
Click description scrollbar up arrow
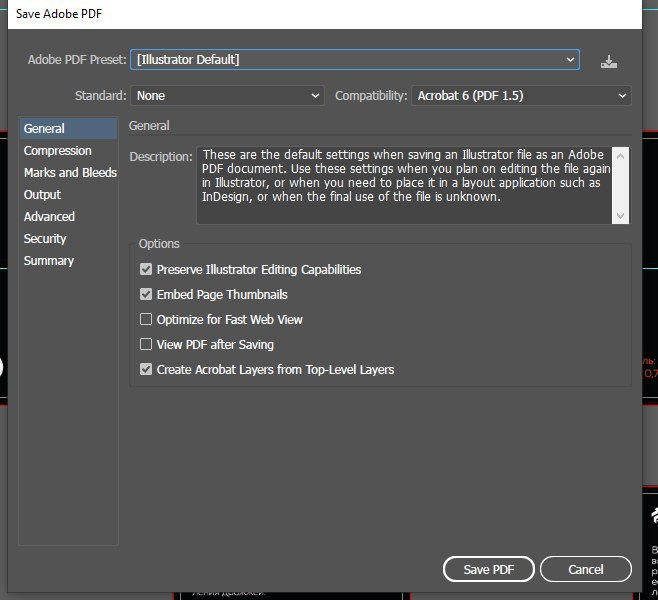tap(621, 156)
